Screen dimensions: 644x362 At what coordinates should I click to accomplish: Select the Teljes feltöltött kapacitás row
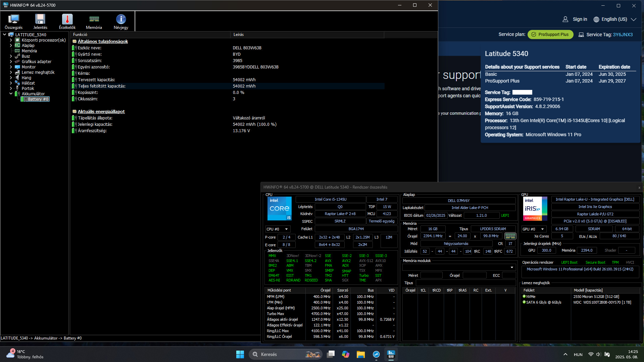(228, 86)
